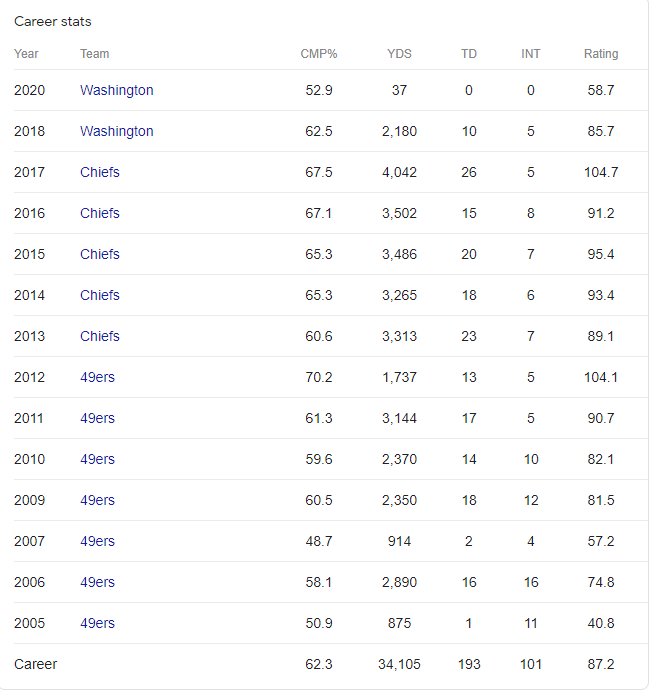
Task: Open the Washington link in the 2018 row
Action: pos(117,131)
